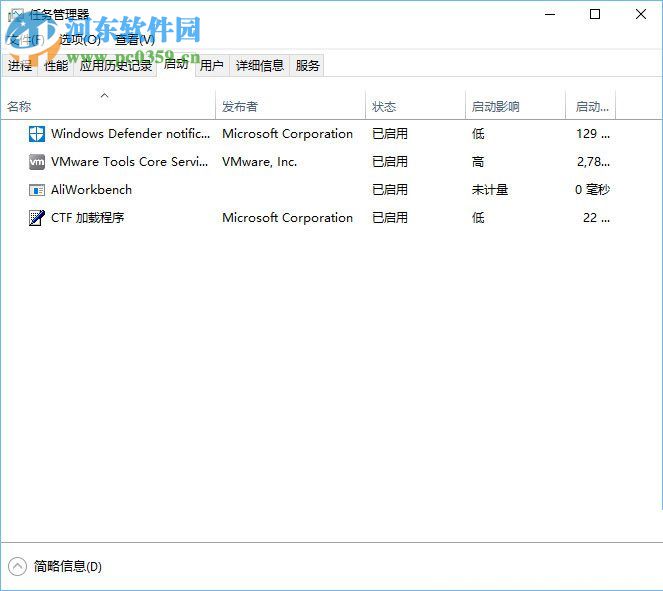
Task: Select the VMware Tools Core Servi... row name
Action: coord(129,162)
